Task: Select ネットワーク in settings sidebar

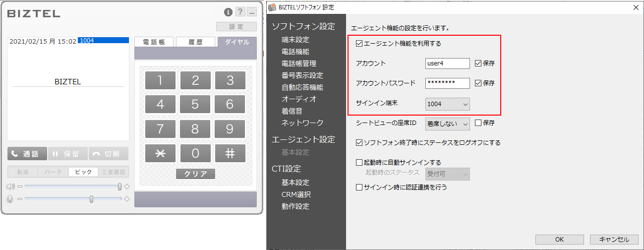Action: pyautogui.click(x=302, y=123)
